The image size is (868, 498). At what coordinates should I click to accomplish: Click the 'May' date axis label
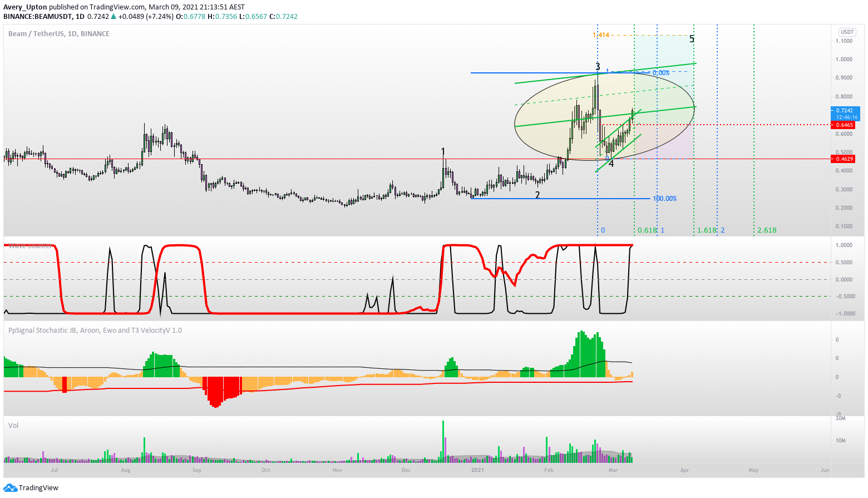(753, 470)
